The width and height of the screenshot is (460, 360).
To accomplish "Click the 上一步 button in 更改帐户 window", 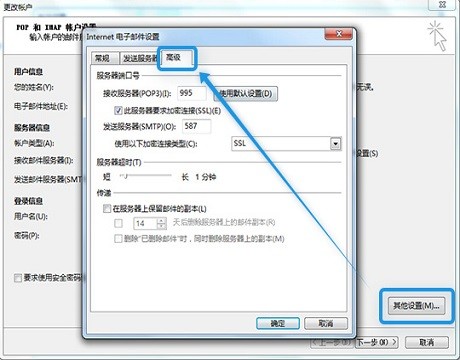I will [x=331, y=342].
